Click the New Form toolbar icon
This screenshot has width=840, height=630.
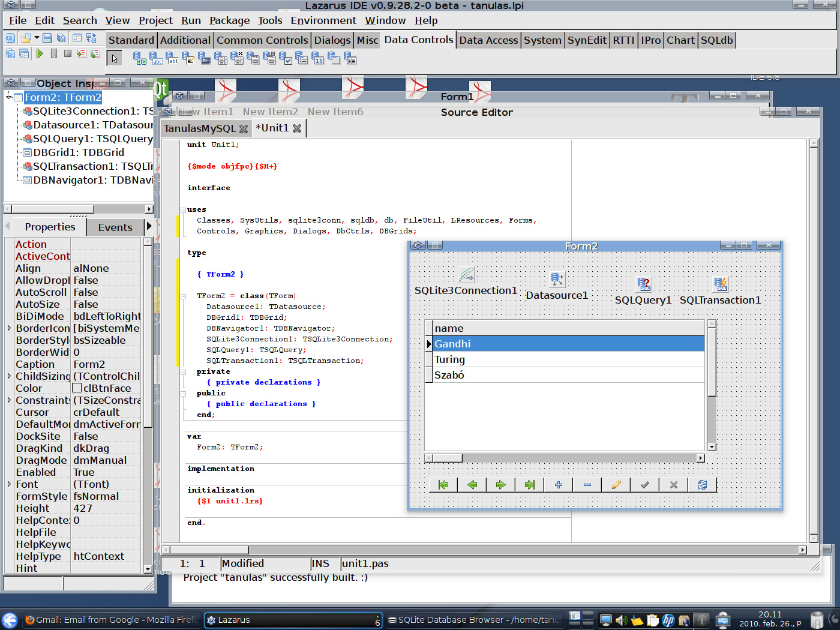point(77,38)
